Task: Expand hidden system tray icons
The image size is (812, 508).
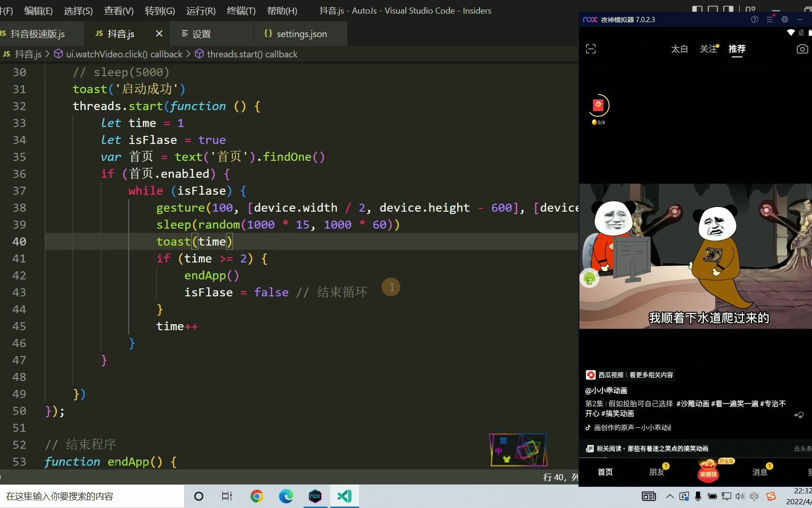Action: coord(670,496)
